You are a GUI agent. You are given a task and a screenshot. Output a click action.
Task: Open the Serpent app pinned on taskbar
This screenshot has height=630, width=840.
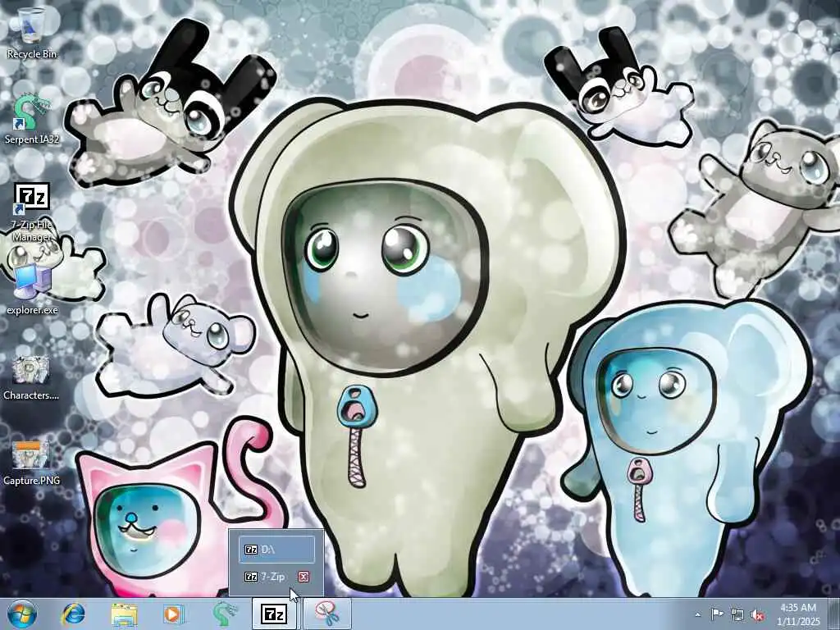click(x=224, y=614)
